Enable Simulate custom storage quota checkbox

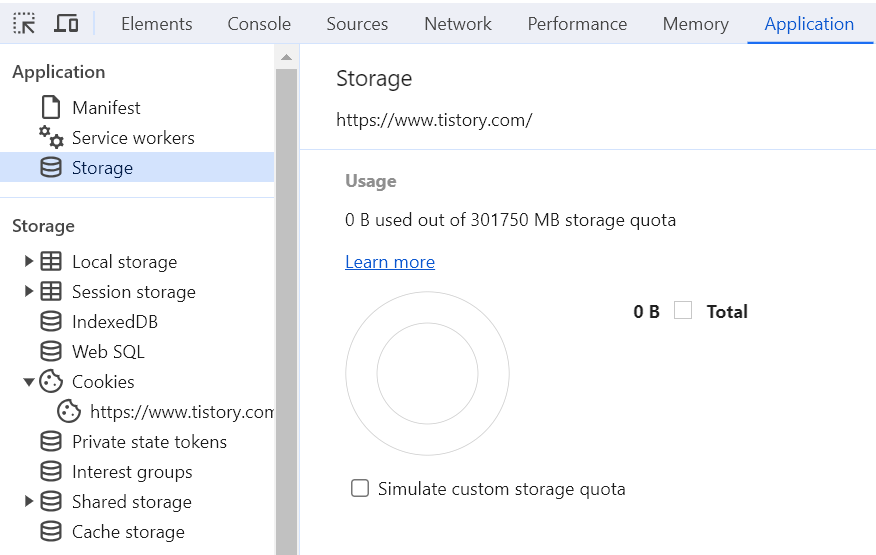[360, 489]
